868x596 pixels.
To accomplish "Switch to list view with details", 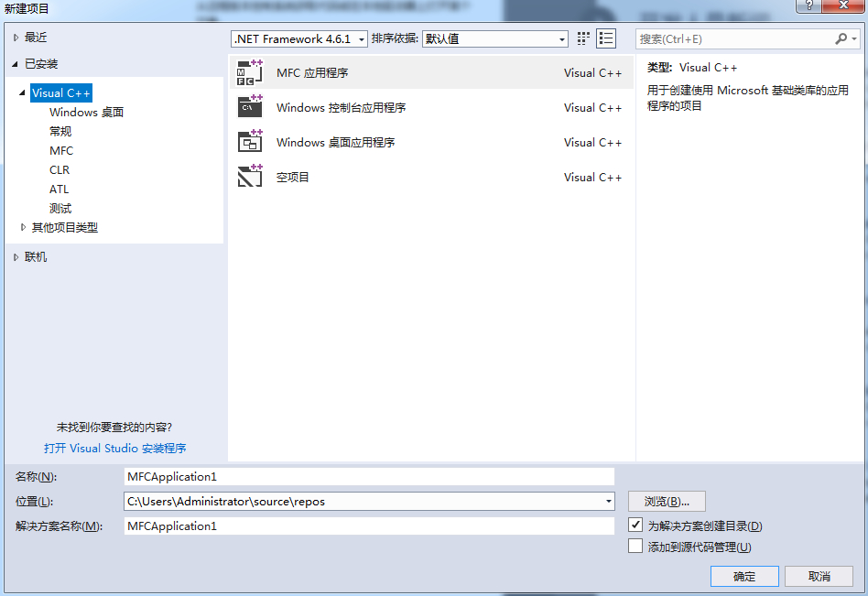I will [605, 38].
